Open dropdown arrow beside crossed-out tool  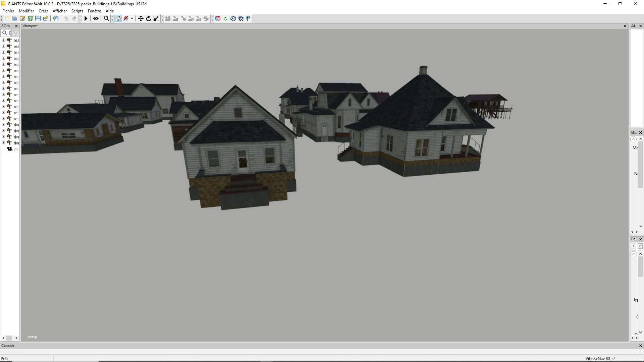pyautogui.click(x=132, y=18)
